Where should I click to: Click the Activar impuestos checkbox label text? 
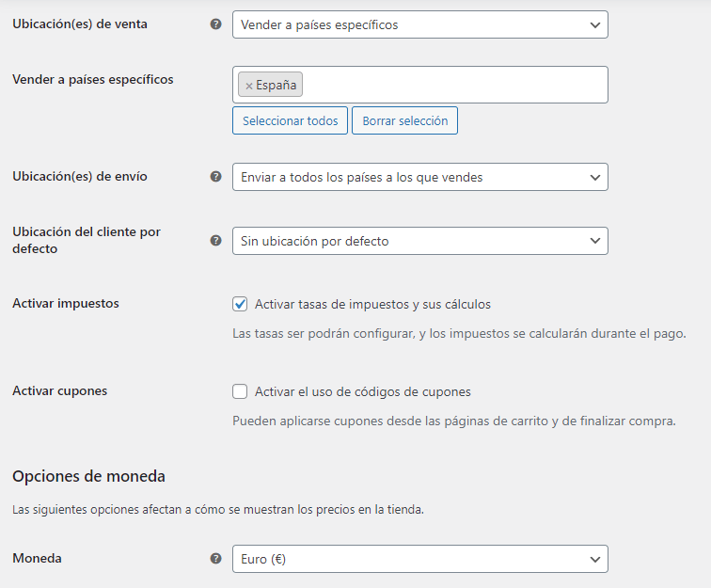tap(372, 304)
